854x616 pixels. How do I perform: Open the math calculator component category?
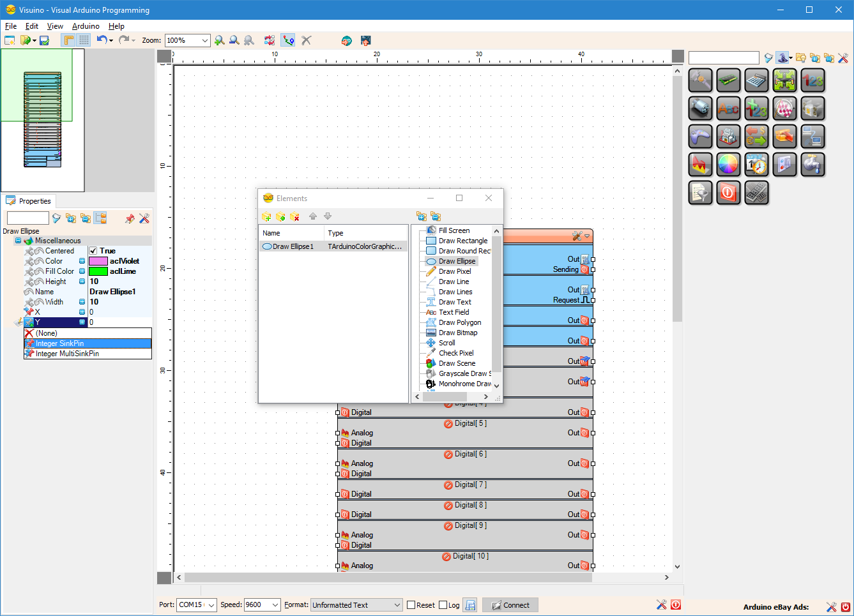point(756,80)
